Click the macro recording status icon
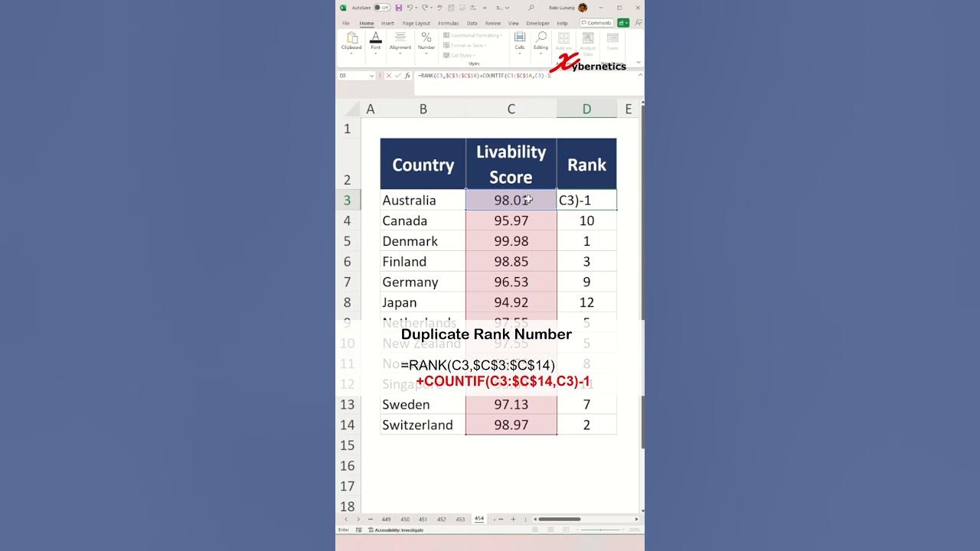This screenshot has width=980, height=551. click(361, 530)
